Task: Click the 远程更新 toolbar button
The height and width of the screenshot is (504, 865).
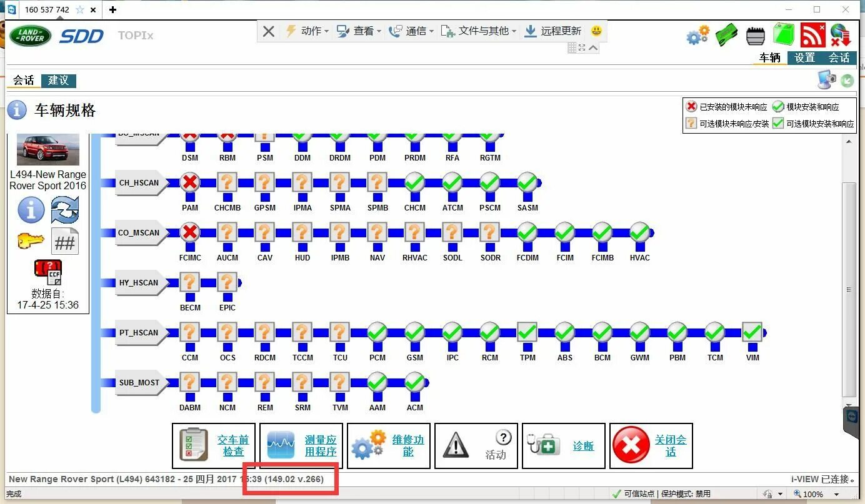Action: (x=552, y=31)
